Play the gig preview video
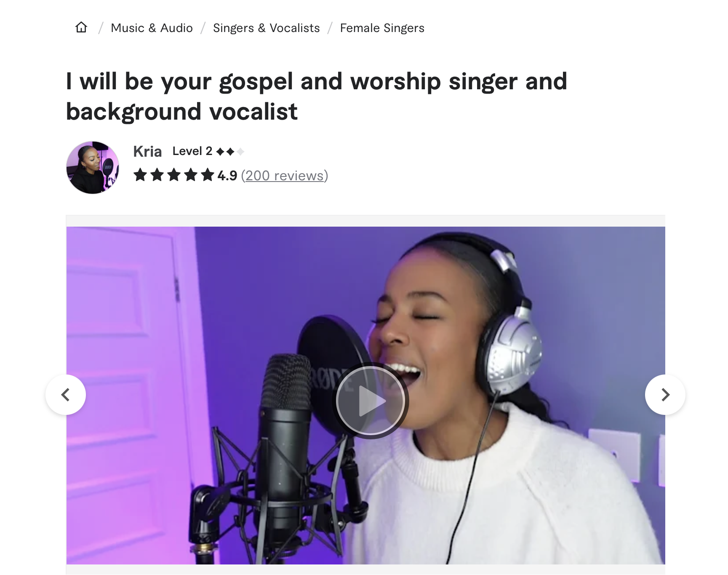Viewport: 728px width, 575px height. click(371, 400)
